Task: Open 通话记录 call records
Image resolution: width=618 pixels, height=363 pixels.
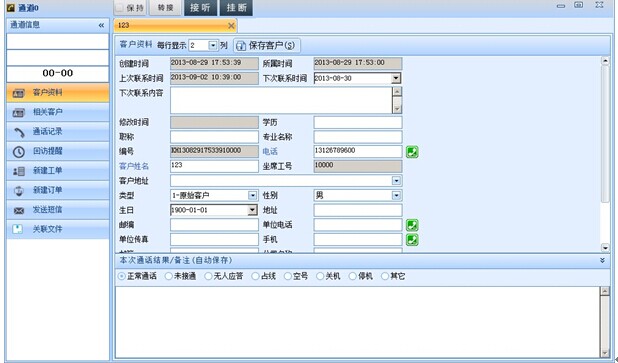Action: click(x=58, y=132)
